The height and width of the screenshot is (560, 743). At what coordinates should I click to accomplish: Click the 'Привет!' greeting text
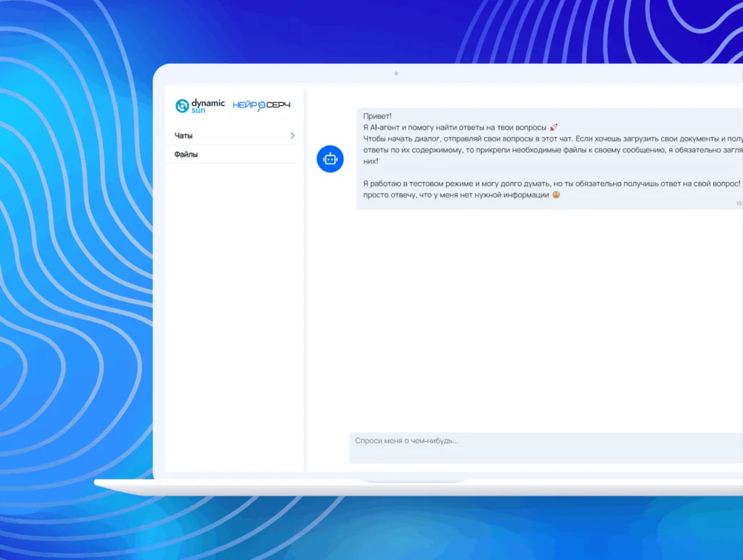click(x=377, y=116)
